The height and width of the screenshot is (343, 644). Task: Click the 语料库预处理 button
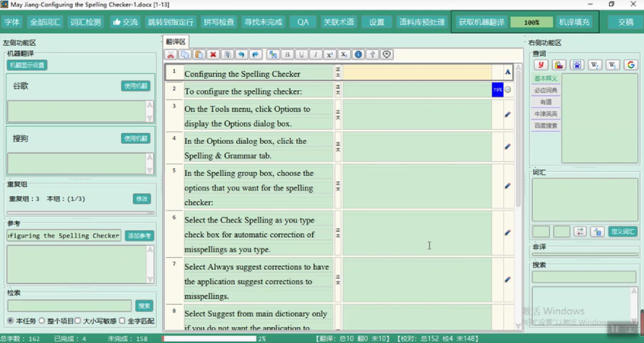pyautogui.click(x=422, y=22)
